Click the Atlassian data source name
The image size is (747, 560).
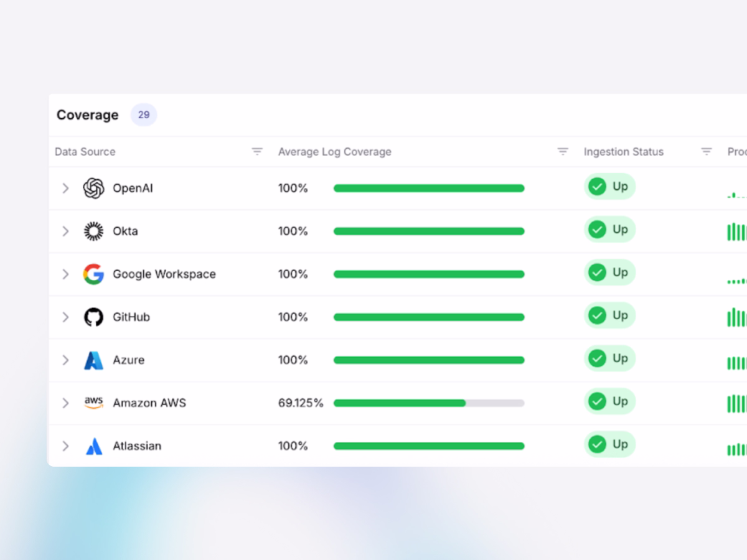pyautogui.click(x=137, y=446)
